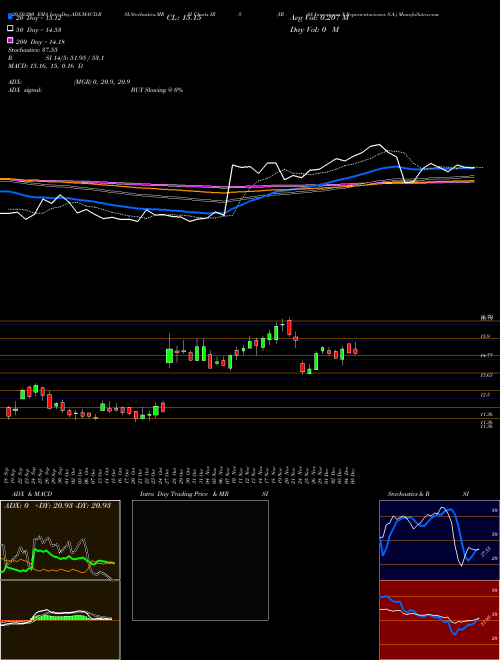Click the magenta 200 Day legend swatch
The width and height of the screenshot is (500, 660).
tap(11, 40)
